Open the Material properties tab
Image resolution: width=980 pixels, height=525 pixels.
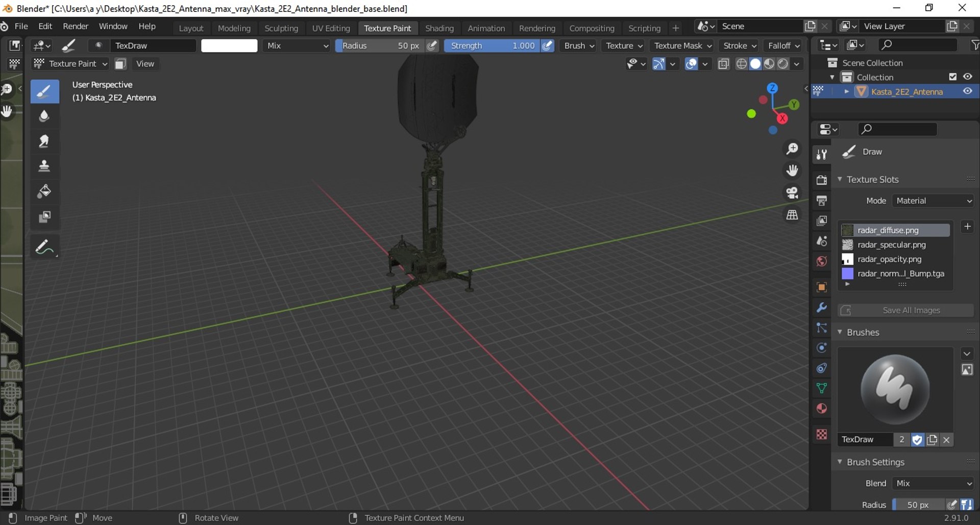[x=822, y=409]
